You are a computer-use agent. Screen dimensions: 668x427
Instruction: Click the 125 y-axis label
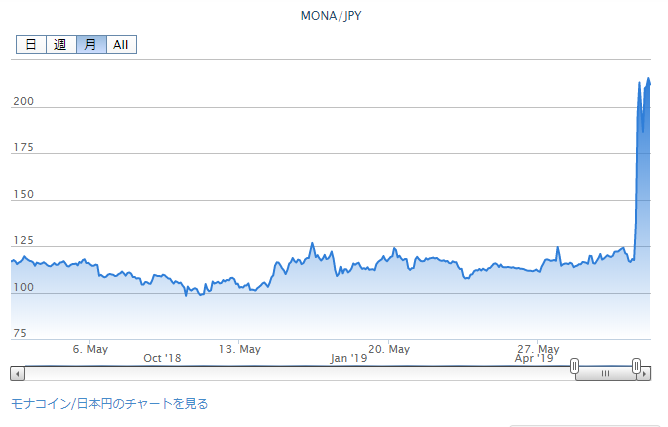(23, 240)
